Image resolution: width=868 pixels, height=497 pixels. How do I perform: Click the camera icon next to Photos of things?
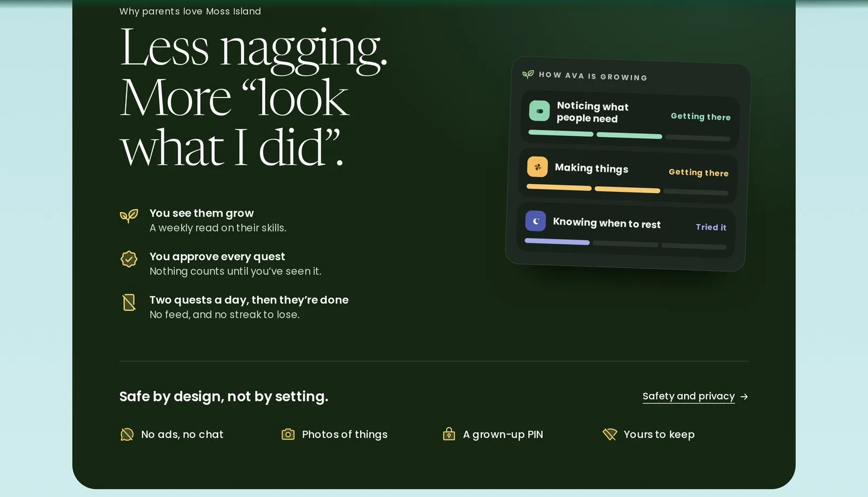[x=288, y=434]
